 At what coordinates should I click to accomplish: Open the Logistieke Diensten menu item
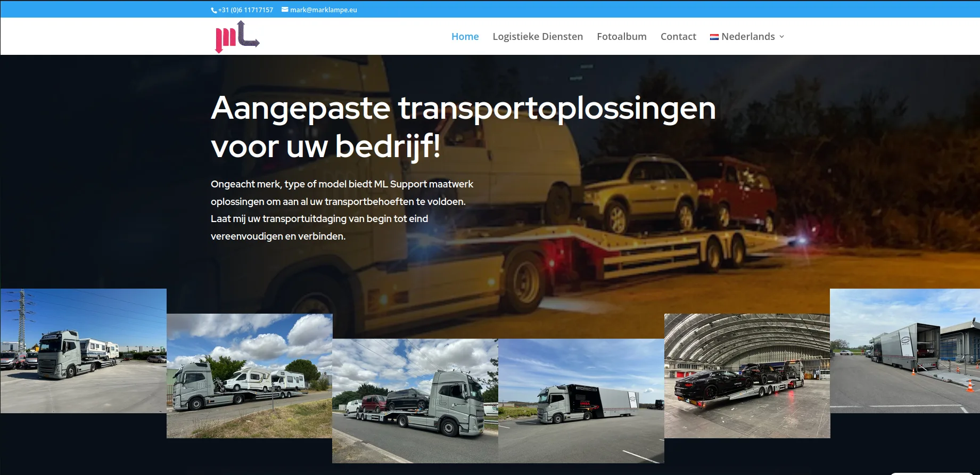(x=538, y=36)
